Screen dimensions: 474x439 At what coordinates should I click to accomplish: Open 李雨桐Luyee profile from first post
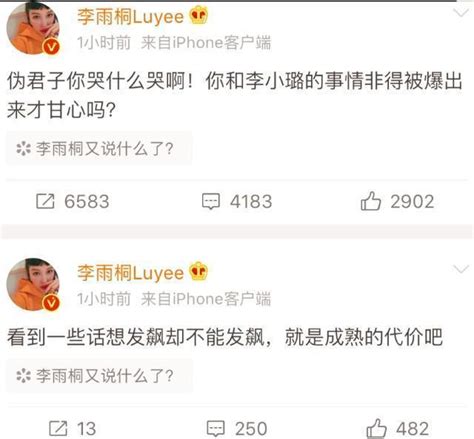[131, 17]
